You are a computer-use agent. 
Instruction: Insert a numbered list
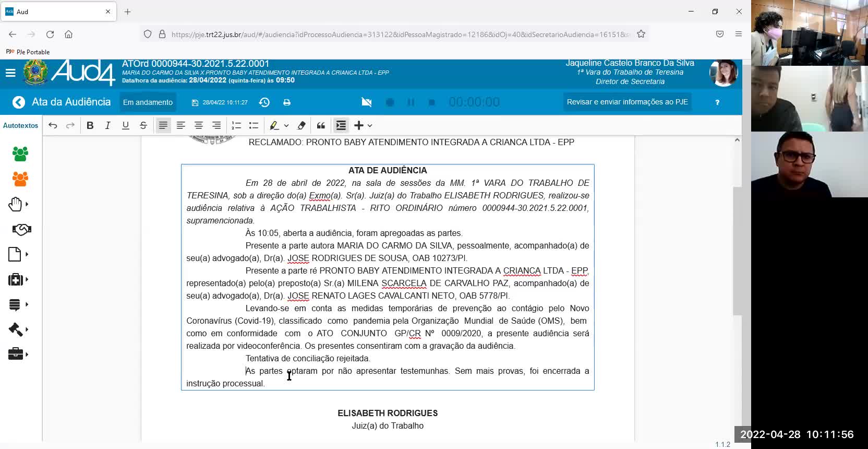[x=236, y=125]
